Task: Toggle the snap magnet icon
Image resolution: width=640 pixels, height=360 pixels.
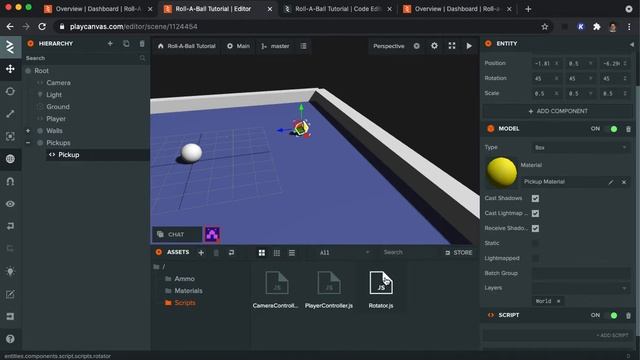Action: tap(10, 181)
